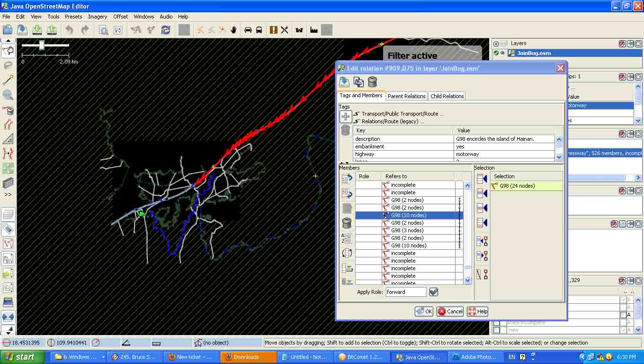This screenshot has width=644, height=364.
Task: Select the Draw nodes tool
Action: [8, 79]
